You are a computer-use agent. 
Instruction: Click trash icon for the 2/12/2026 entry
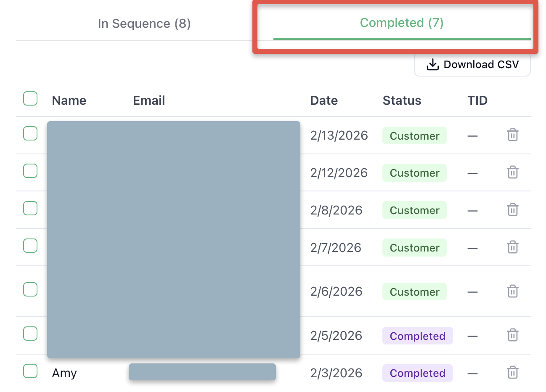pos(512,172)
